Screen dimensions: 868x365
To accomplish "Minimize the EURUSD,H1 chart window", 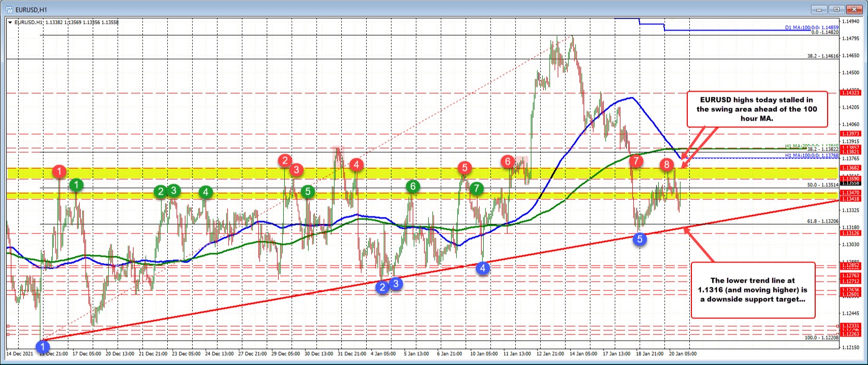I will coord(820,9).
